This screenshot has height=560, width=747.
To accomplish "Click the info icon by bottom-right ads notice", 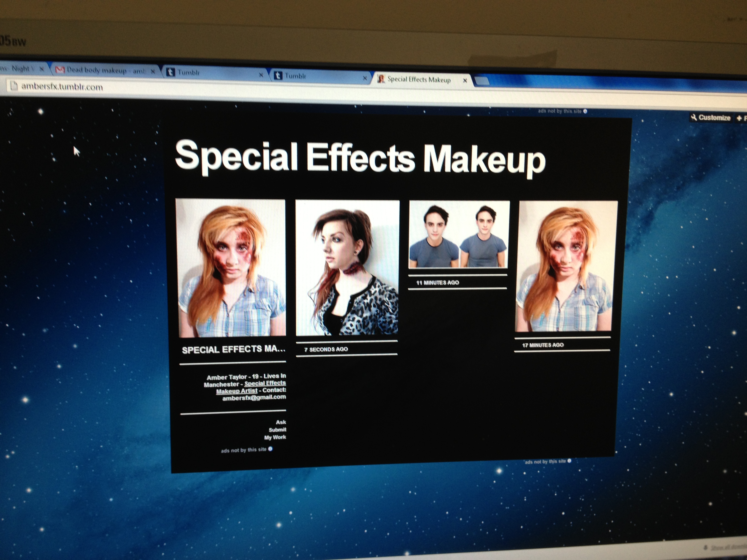I will (569, 461).
